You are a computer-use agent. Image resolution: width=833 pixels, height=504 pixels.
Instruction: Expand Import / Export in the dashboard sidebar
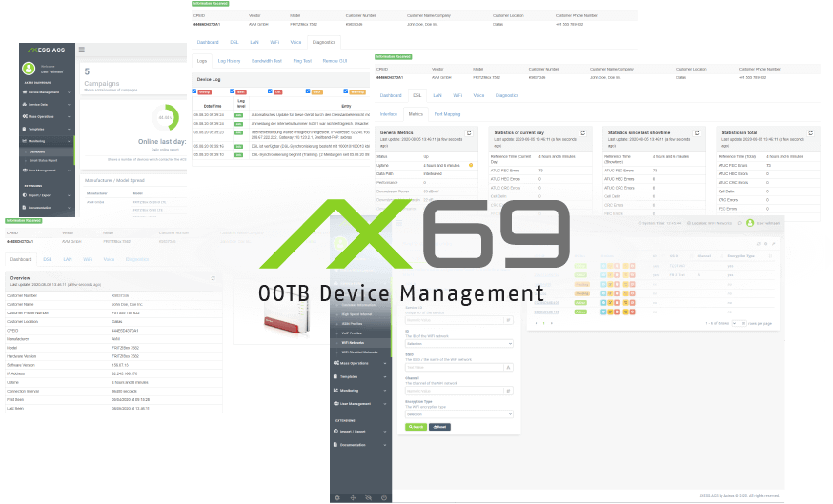pyautogui.click(x=46, y=195)
